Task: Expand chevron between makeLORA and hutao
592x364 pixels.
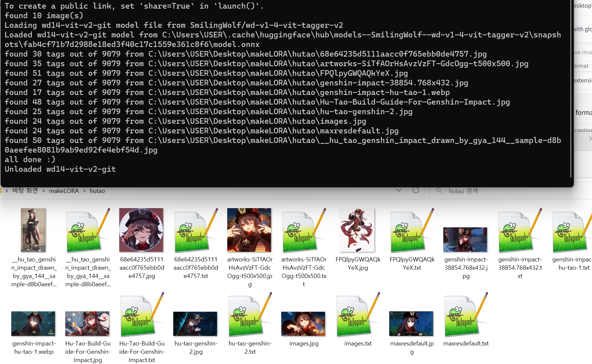Action: click(84, 191)
